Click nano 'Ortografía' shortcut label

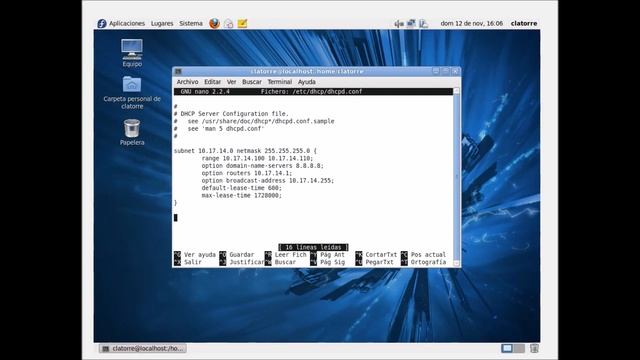(428, 262)
